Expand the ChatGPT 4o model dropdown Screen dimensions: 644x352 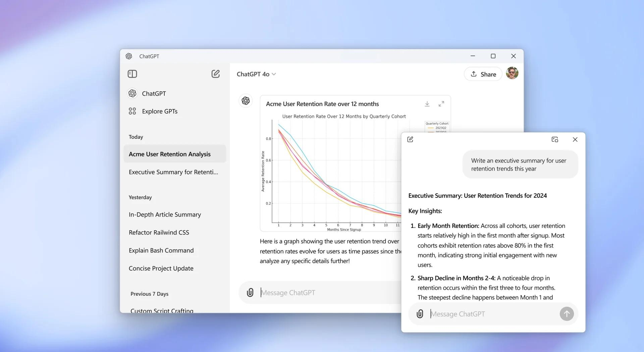point(256,74)
